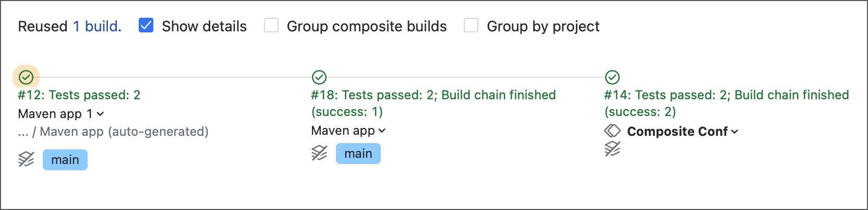
Task: Click the changes icon under Maven app
Action: [x=319, y=153]
